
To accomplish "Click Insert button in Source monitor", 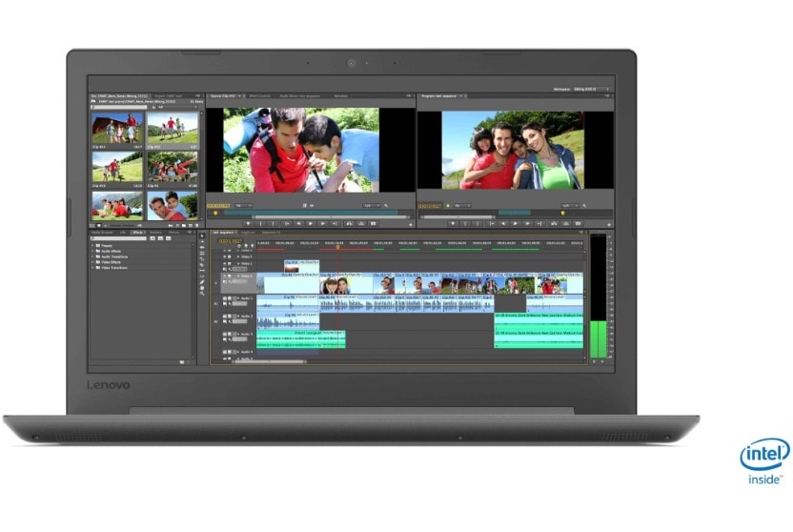I will pos(350,223).
